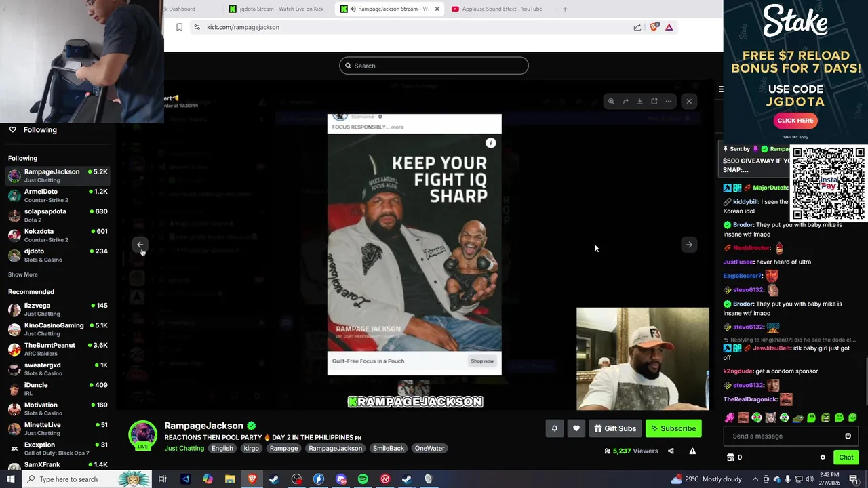Open Task View on taskbar

click(163, 479)
